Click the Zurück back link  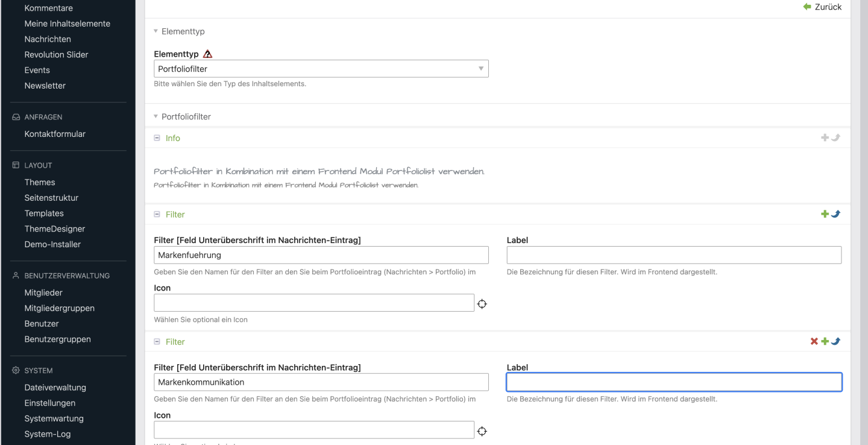(823, 7)
